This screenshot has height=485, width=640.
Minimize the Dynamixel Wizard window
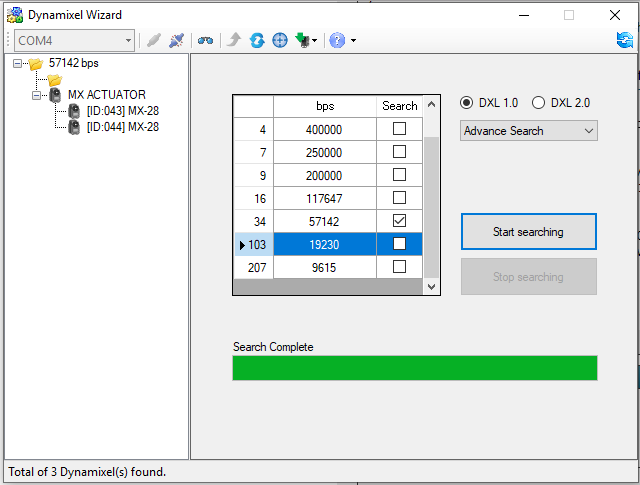524,16
